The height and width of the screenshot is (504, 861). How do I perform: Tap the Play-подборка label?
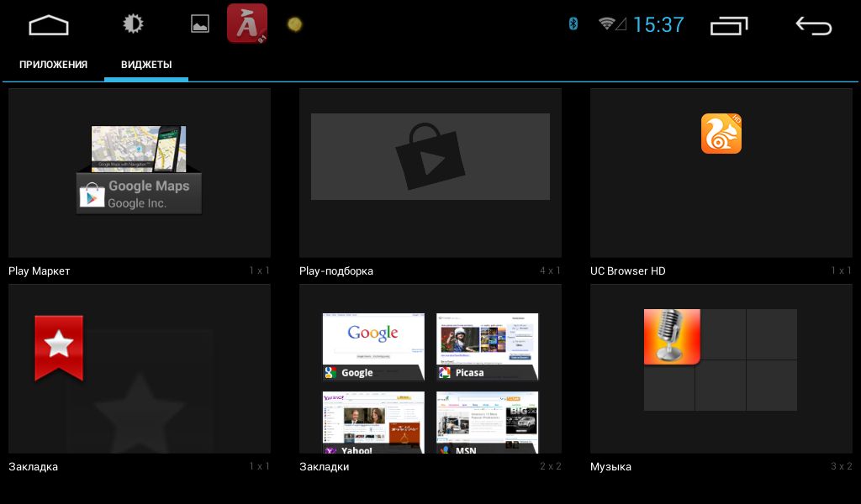336,271
